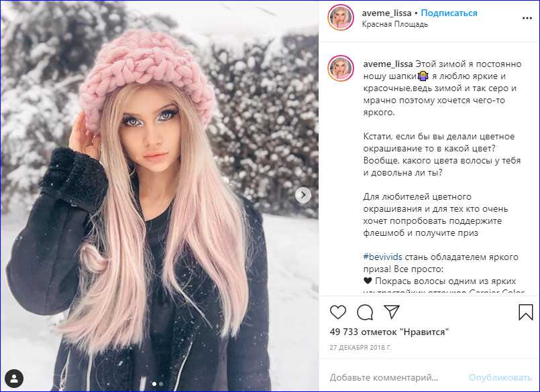Open aveme_lissa username in header
Screen dimensions: 540x392
(386, 13)
